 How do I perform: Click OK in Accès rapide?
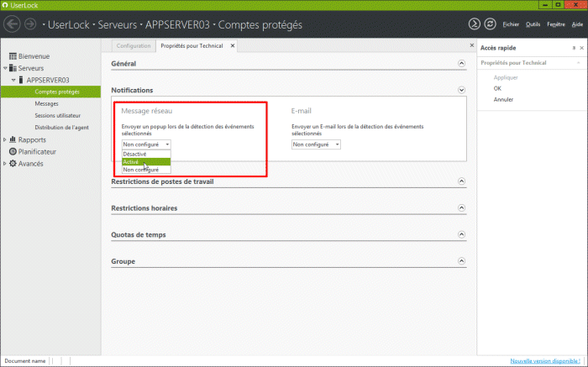(x=497, y=88)
